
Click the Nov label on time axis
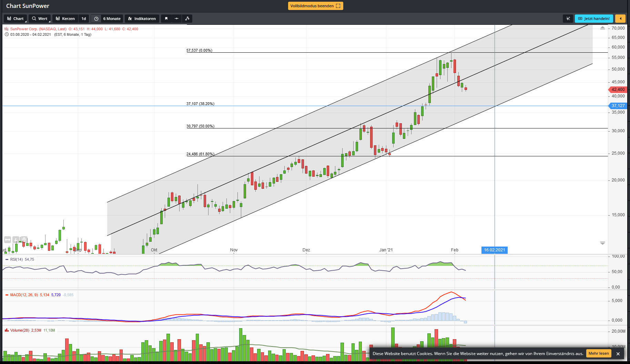click(x=234, y=250)
